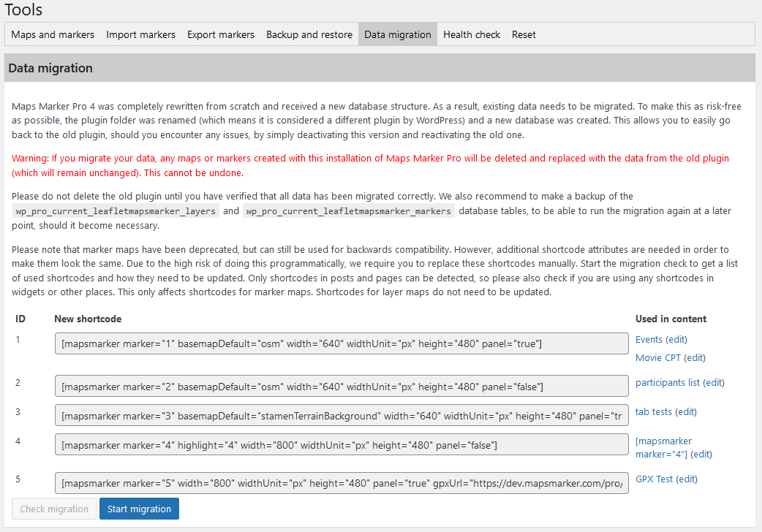Image resolution: width=762 pixels, height=532 pixels.
Task: Edit the participants list content
Action: point(714,382)
